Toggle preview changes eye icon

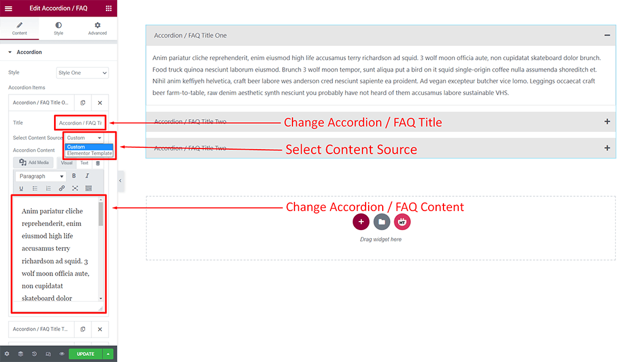click(62, 354)
